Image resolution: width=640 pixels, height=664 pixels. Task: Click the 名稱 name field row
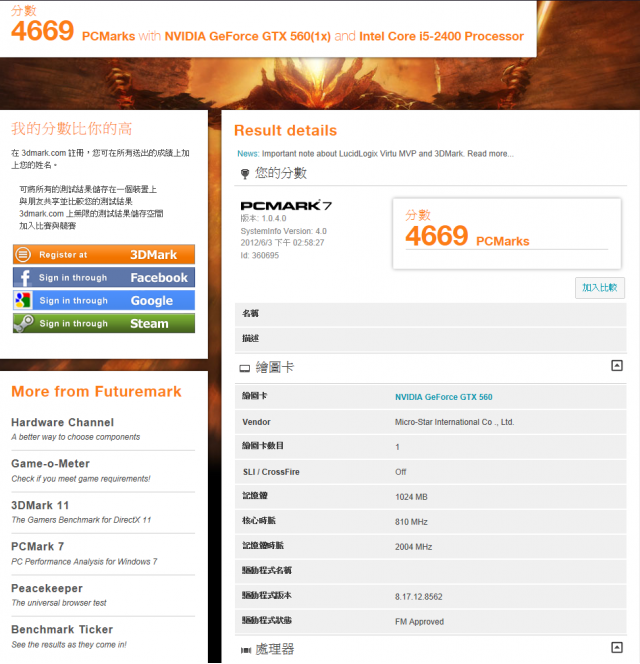pyautogui.click(x=430, y=314)
